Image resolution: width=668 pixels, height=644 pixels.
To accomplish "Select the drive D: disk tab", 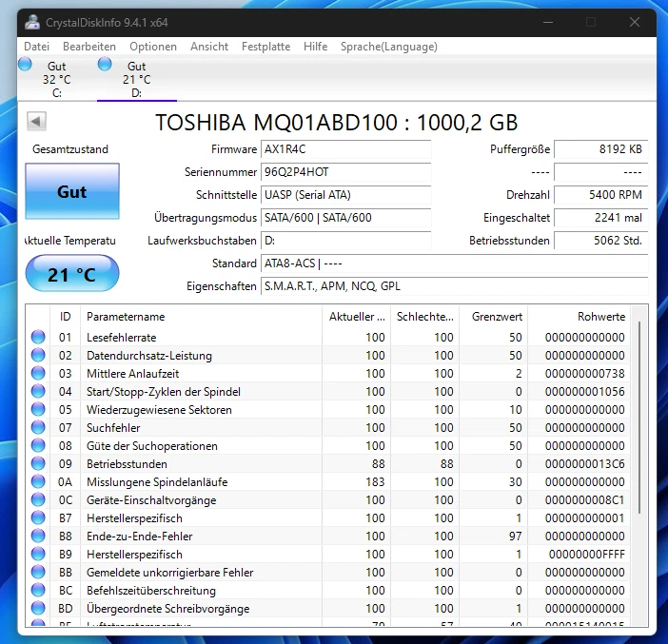I will [x=137, y=79].
